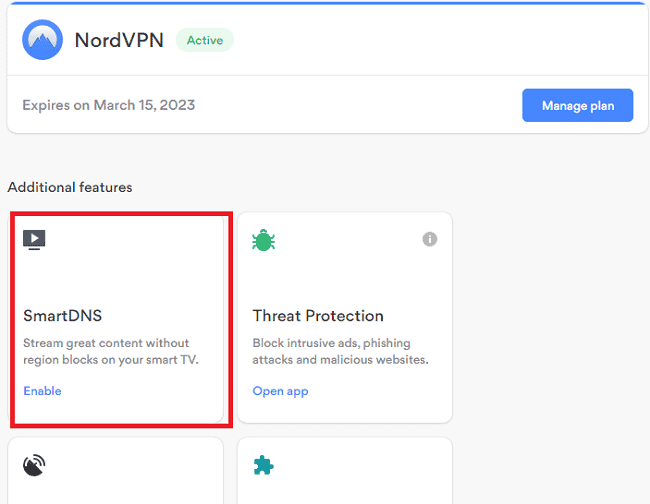Click the teal puzzle piece icon
This screenshot has height=504, width=650.
click(x=264, y=466)
